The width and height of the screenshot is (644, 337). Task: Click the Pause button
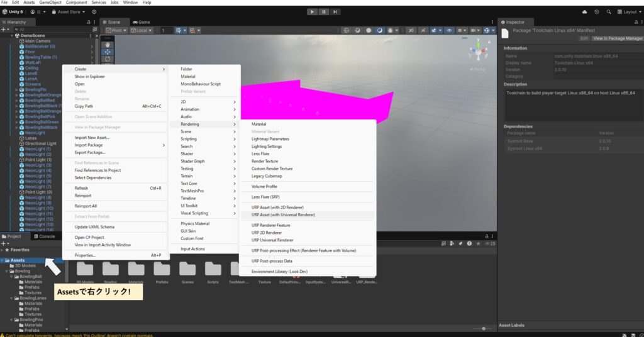click(324, 12)
